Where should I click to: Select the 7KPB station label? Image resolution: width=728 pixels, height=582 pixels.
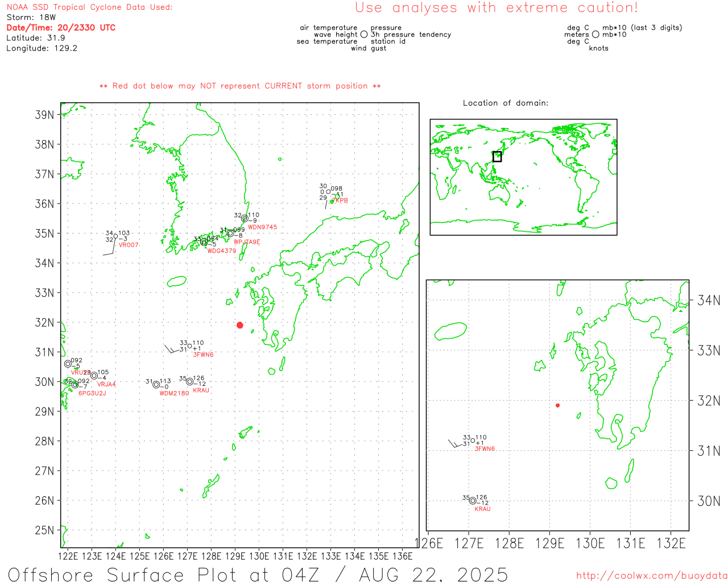[340, 201]
